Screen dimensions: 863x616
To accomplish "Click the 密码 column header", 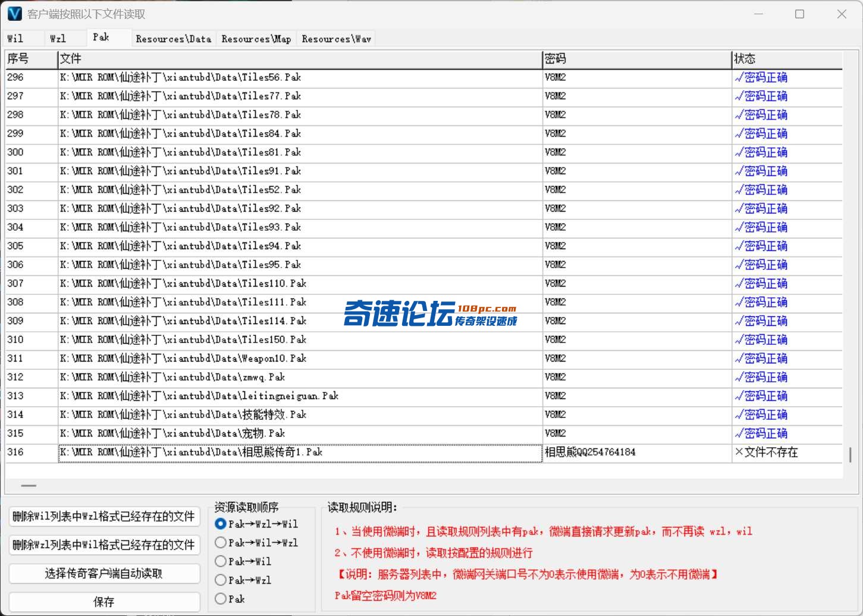I will 637,59.
